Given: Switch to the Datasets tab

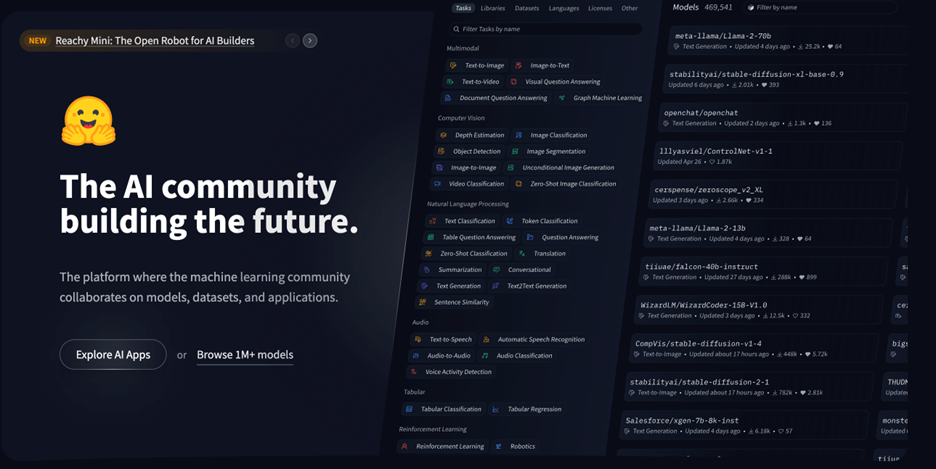Looking at the screenshot, I should tap(526, 8).
